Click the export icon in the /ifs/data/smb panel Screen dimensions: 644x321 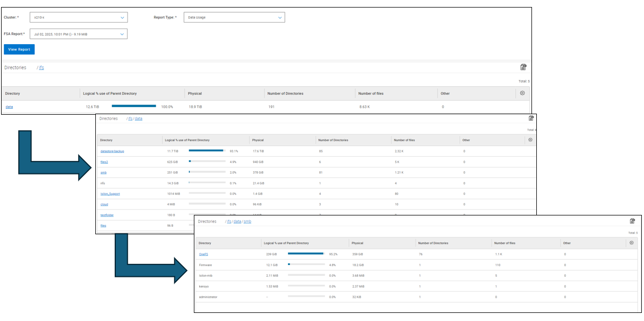tap(632, 221)
